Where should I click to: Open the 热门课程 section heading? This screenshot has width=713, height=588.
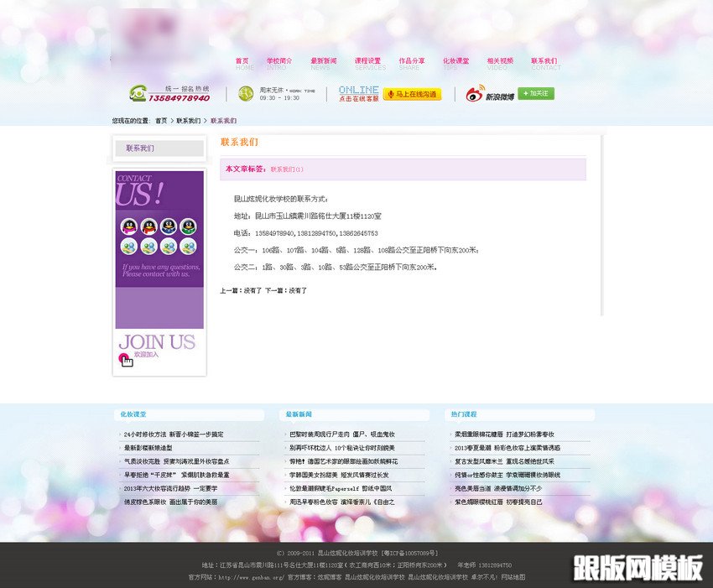point(466,414)
